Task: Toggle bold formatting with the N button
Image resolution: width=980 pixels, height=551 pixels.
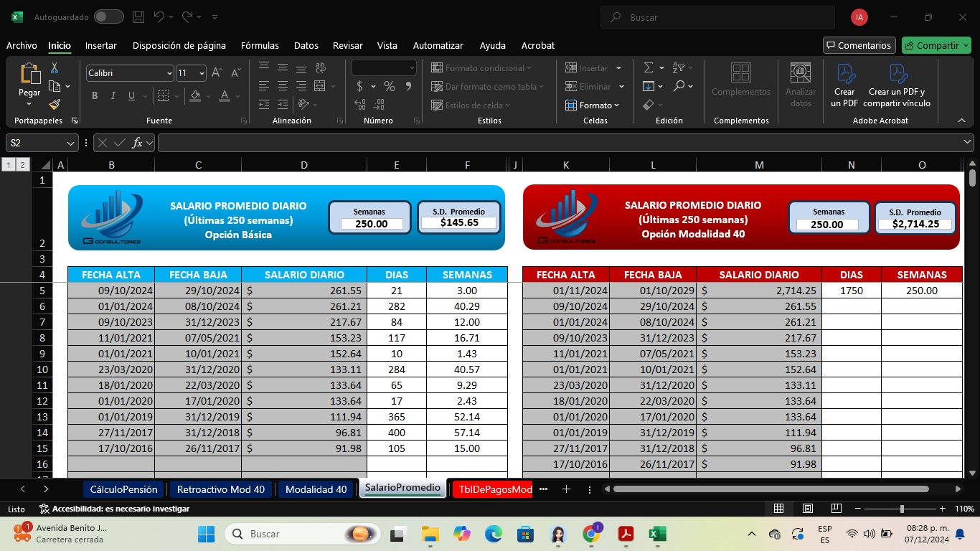Action: [x=95, y=96]
